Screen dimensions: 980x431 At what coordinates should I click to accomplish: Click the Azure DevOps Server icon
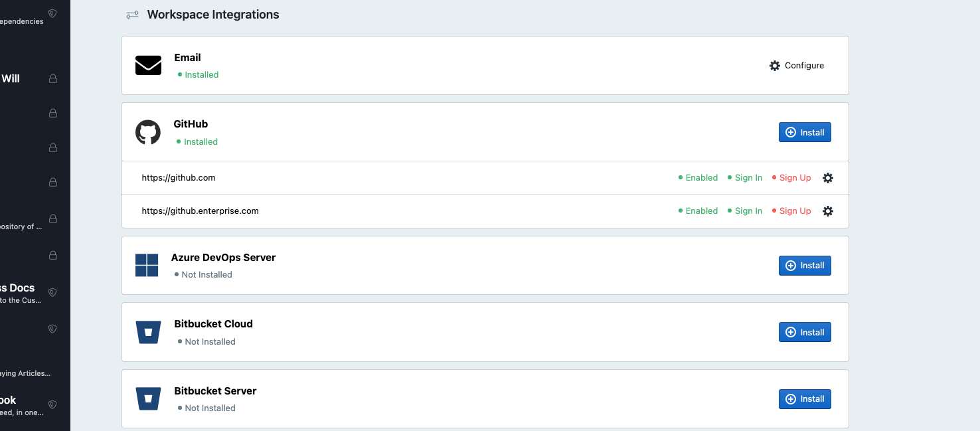[x=146, y=265]
